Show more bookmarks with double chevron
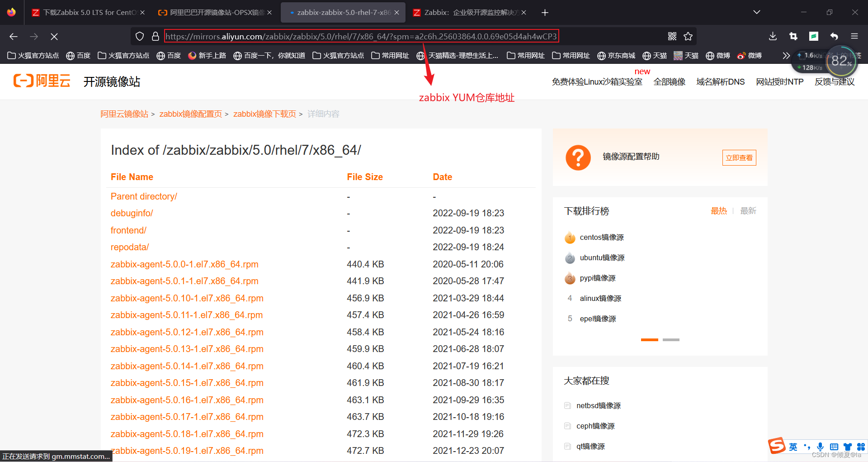 (x=786, y=56)
